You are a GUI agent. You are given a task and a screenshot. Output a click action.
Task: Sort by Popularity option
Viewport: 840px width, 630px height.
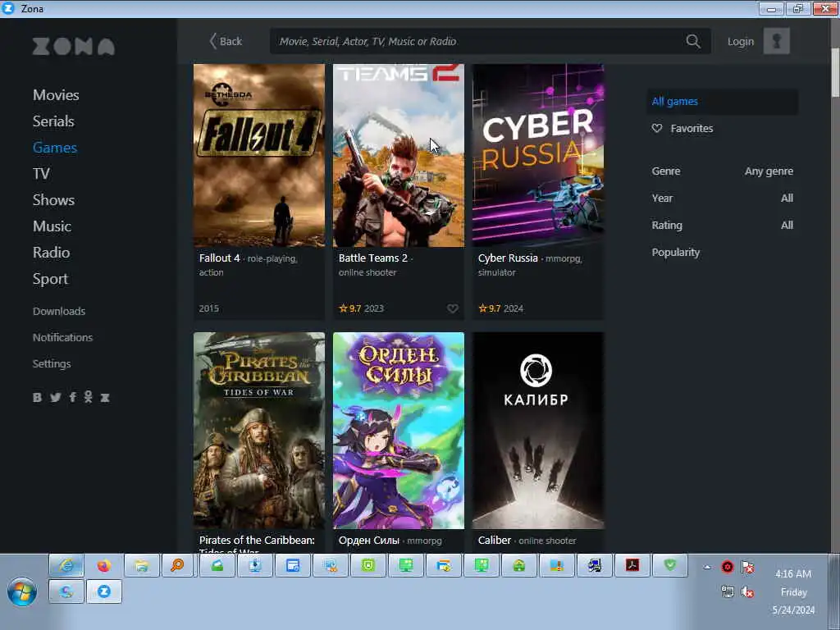676,253
